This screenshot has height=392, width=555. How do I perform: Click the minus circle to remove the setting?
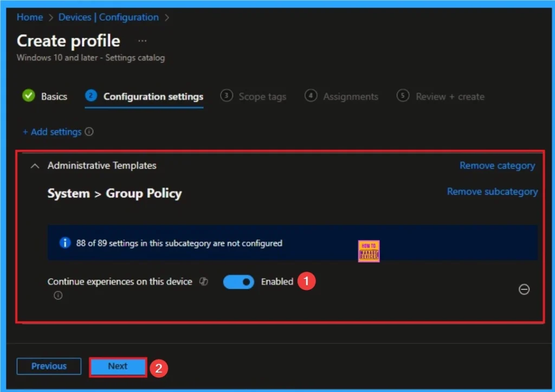click(524, 290)
